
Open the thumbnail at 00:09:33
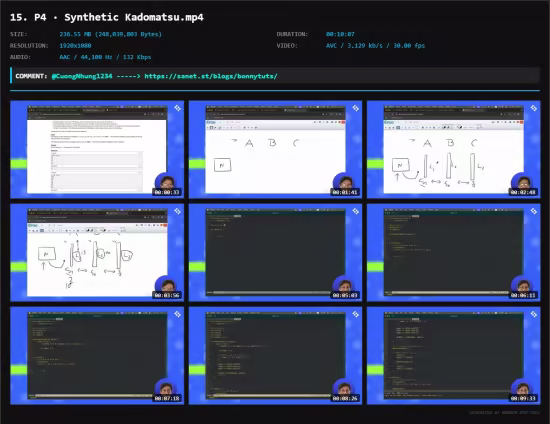pyautogui.click(x=454, y=356)
